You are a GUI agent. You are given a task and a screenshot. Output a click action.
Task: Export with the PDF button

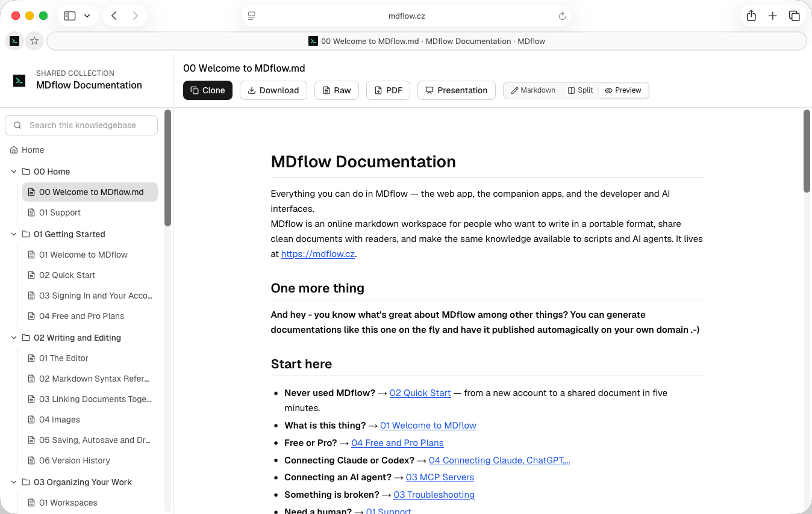point(389,90)
